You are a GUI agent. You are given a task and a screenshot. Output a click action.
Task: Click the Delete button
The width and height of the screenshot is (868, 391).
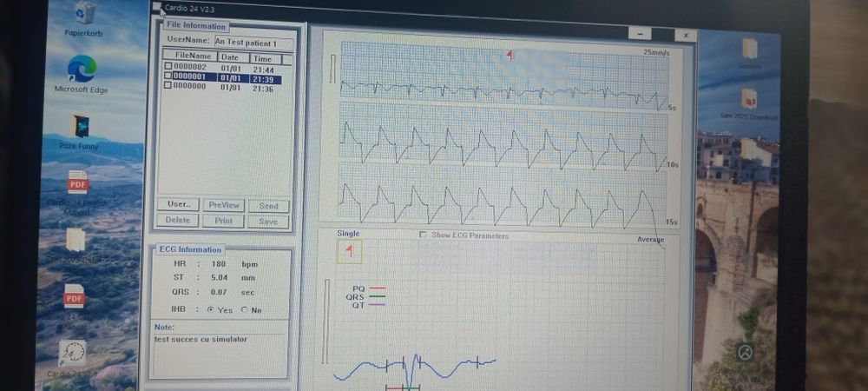[x=178, y=220]
